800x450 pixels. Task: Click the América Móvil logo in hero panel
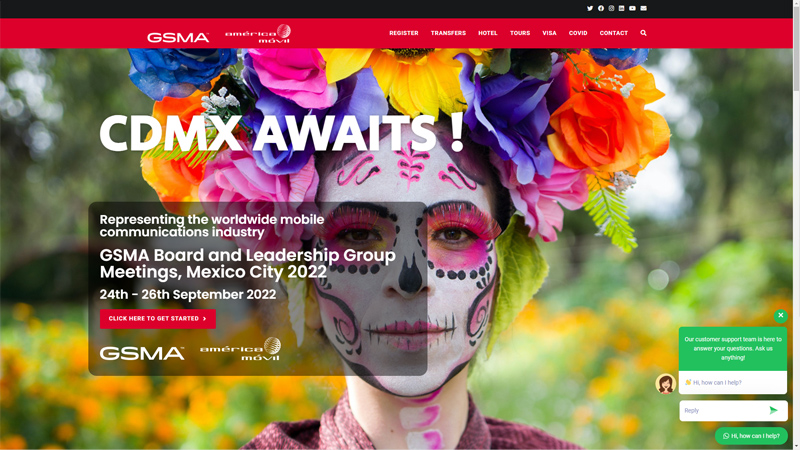(240, 349)
